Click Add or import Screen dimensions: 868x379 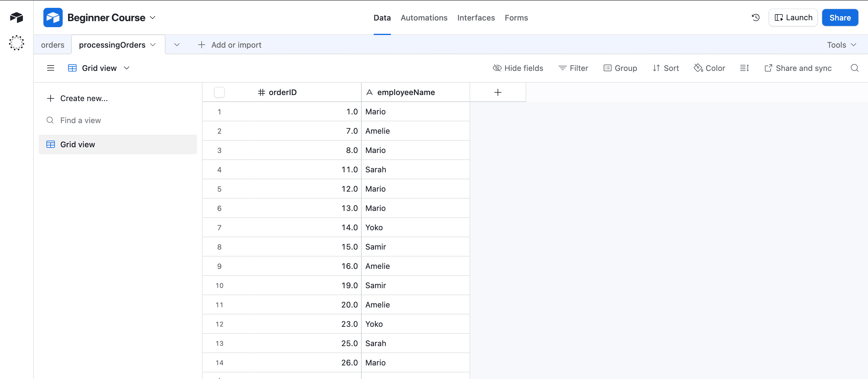[229, 45]
